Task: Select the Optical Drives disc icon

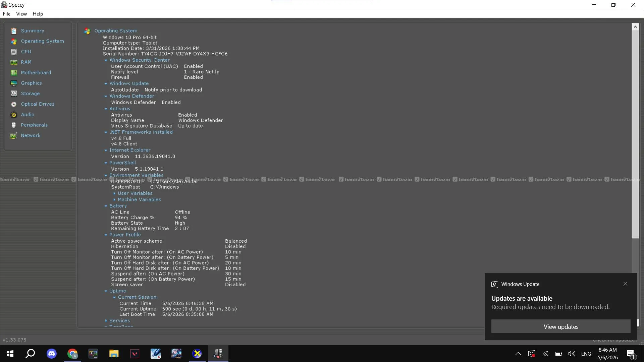Action: click(14, 104)
